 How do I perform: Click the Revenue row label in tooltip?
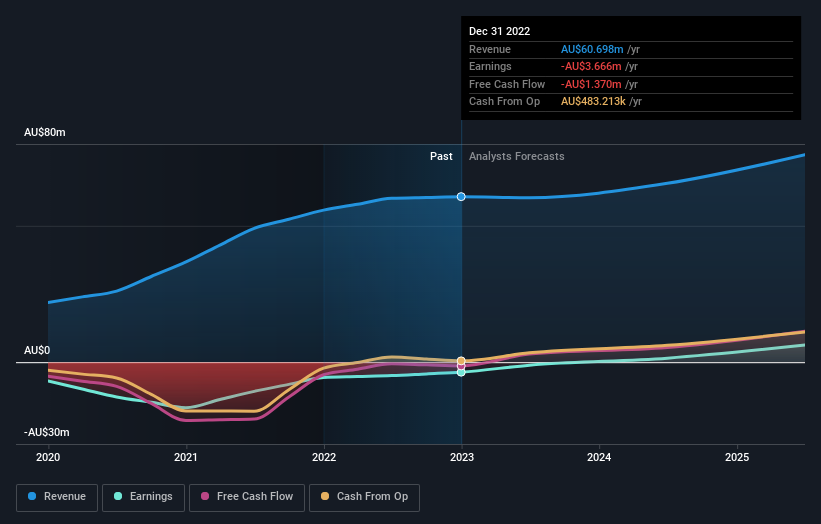pyautogui.click(x=490, y=49)
